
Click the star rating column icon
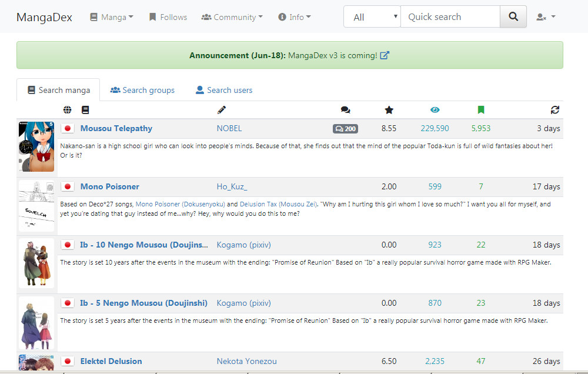point(389,110)
